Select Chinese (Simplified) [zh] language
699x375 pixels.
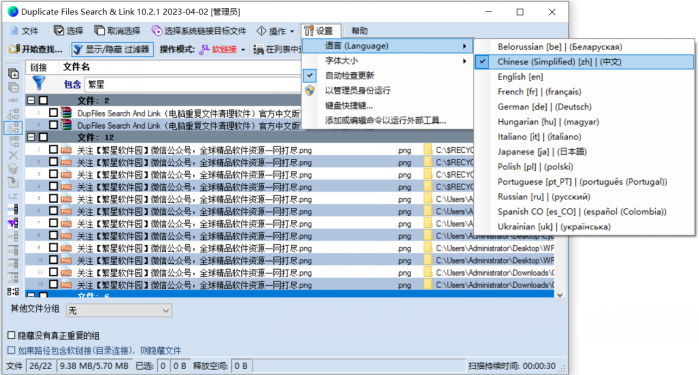pos(584,62)
